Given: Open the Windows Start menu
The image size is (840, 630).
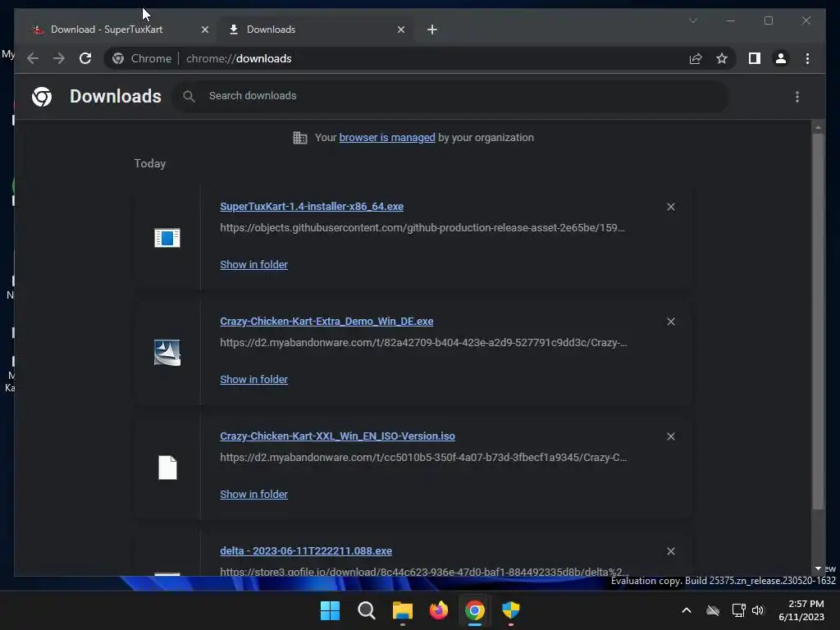Looking at the screenshot, I should point(330,610).
